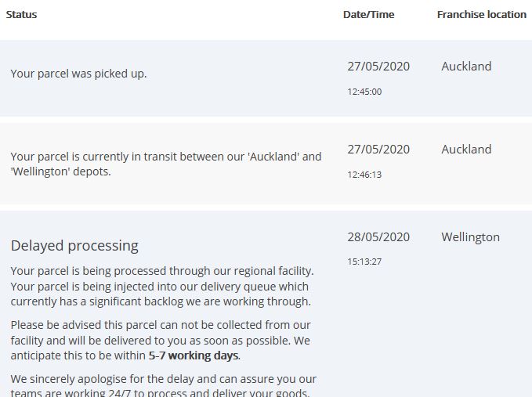The image size is (532, 397).
Task: Click the Status column header
Action: coord(22,14)
